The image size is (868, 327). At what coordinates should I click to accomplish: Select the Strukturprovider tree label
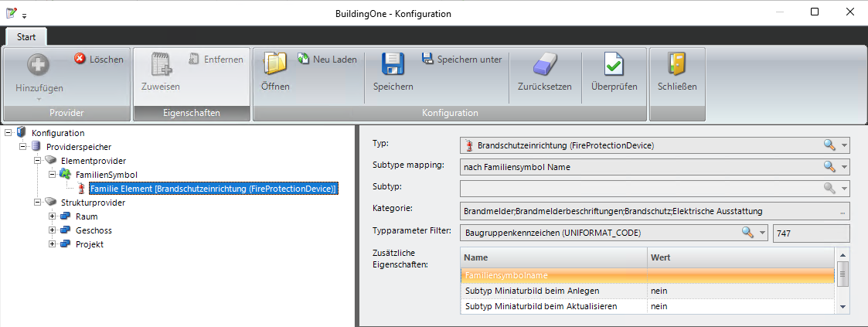(93, 203)
